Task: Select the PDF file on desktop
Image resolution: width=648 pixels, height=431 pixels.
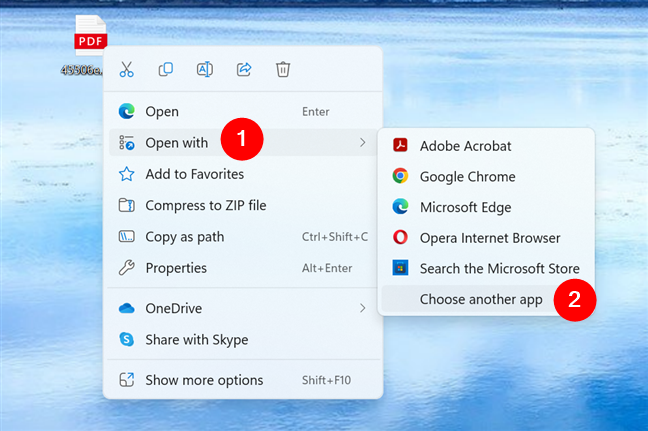Action: [x=90, y=40]
